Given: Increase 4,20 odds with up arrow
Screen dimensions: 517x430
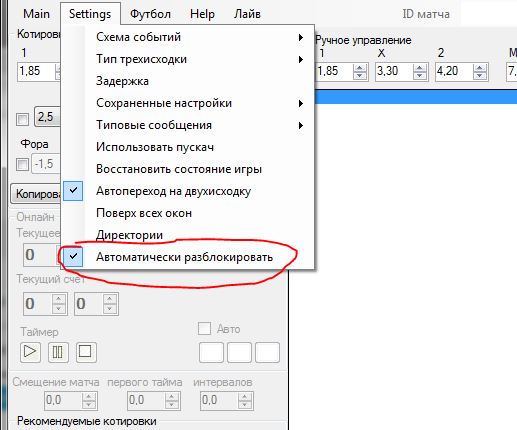Looking at the screenshot, I should (x=480, y=68).
